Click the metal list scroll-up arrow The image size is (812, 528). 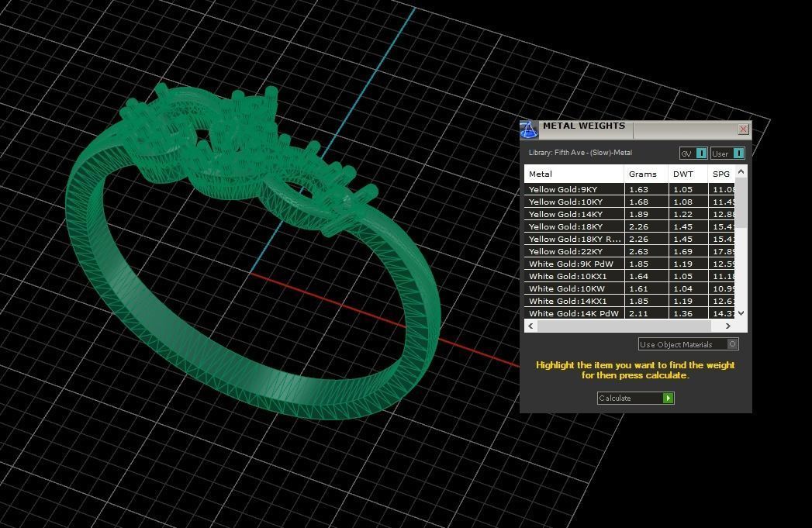[741, 171]
